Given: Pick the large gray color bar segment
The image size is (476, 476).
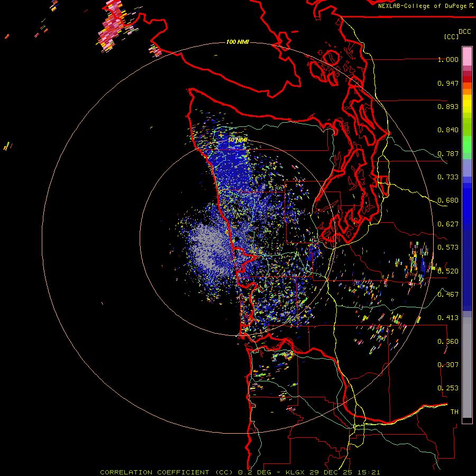Looking at the screenshot, I should click(467, 368).
